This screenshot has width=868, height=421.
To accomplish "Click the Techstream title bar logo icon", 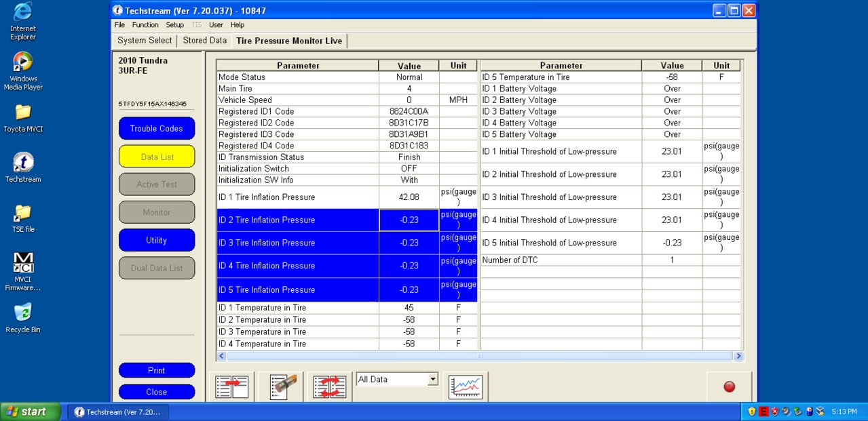I will point(117,10).
